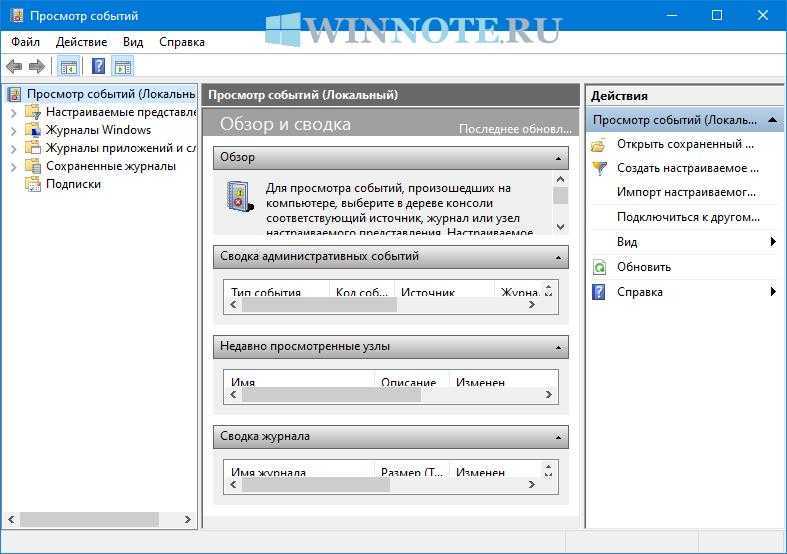Click the Обновить refresh icon

pos(599,267)
